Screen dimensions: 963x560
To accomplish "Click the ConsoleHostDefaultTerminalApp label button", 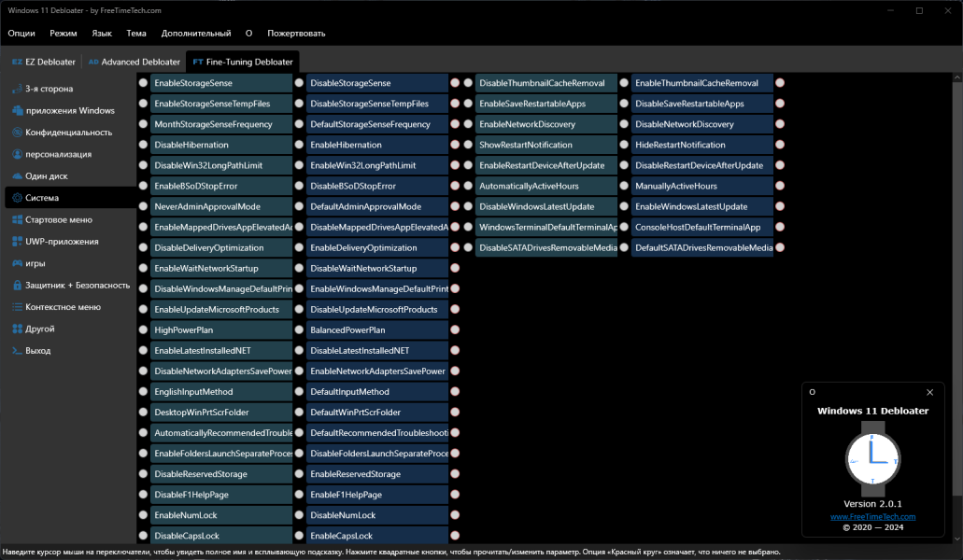I will pyautogui.click(x=702, y=227).
